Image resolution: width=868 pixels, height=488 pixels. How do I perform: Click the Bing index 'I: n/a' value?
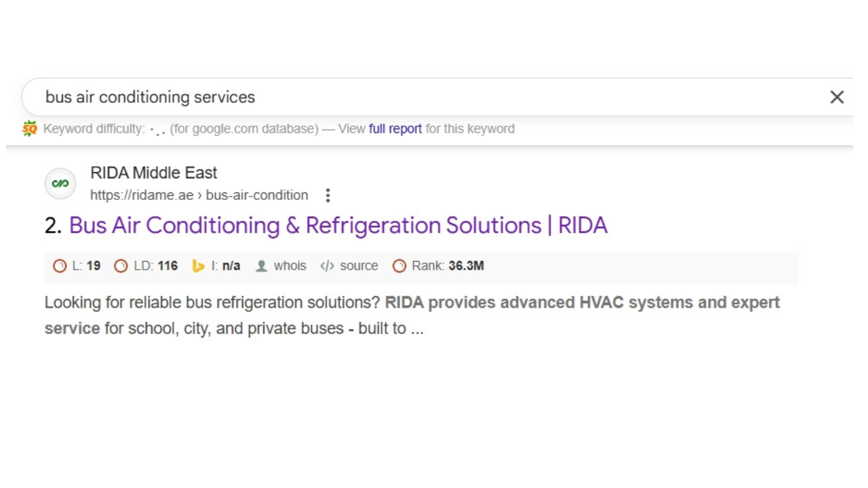click(226, 266)
